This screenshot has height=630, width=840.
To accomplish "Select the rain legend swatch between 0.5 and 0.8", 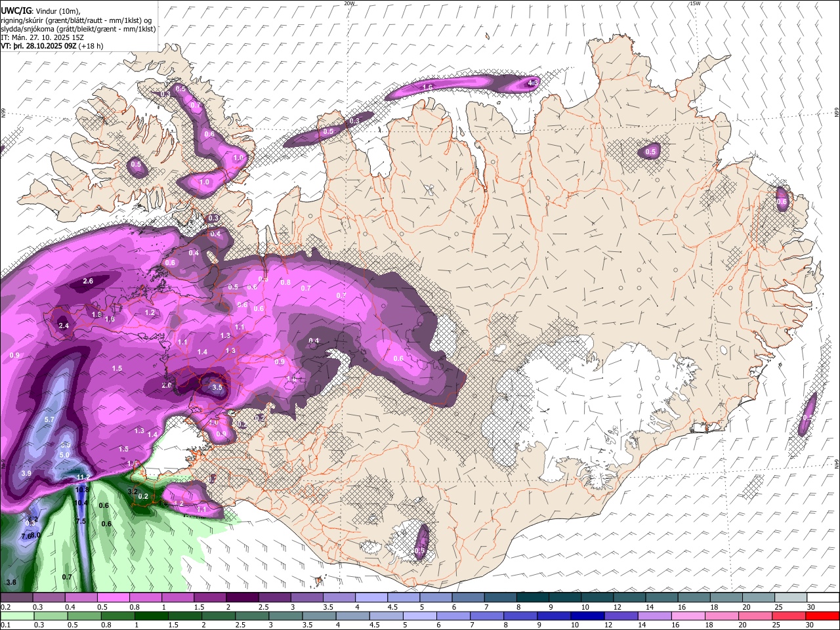I will click(x=84, y=616).
